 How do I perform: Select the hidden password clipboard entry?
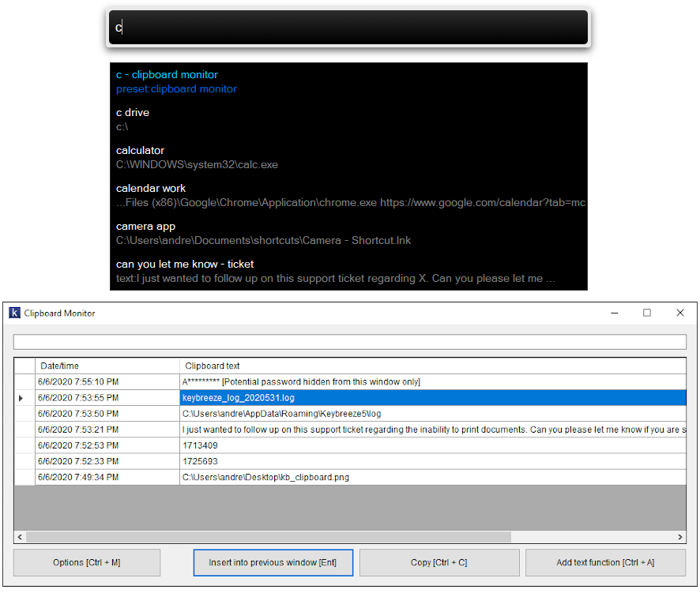pyautogui.click(x=433, y=382)
